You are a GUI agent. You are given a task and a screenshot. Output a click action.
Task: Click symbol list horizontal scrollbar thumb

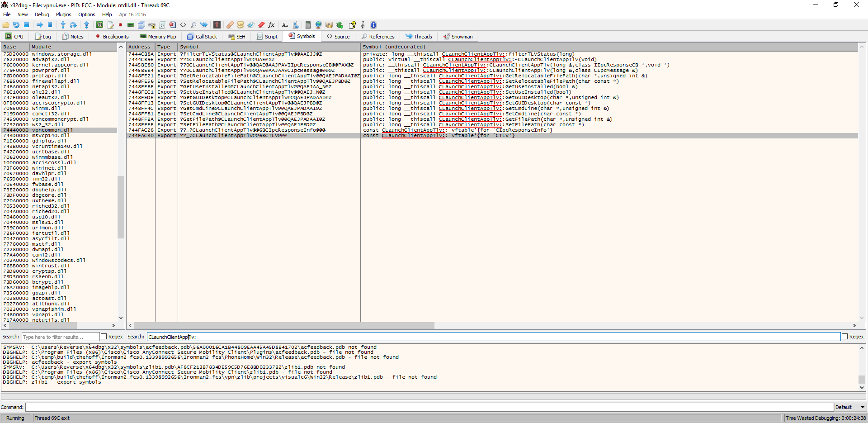[x=284, y=325]
